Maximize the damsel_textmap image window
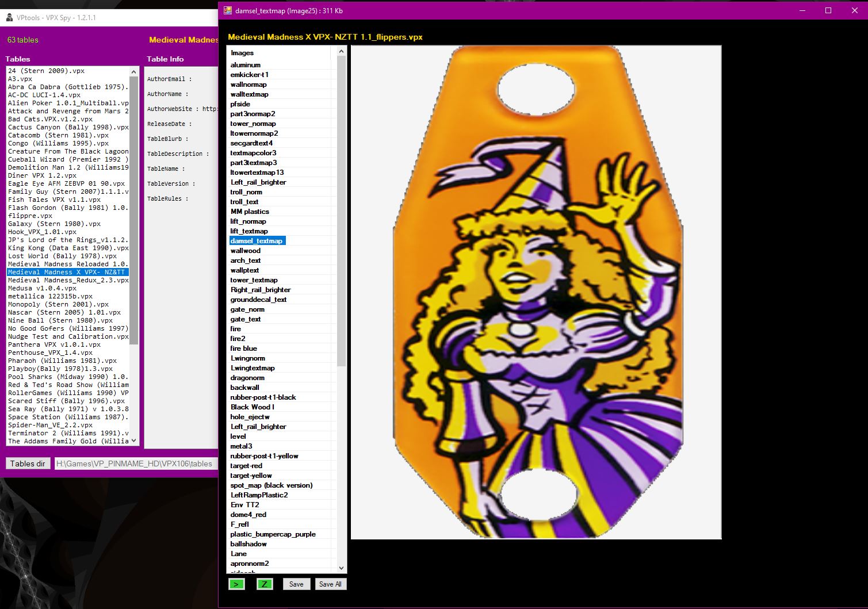 tap(828, 10)
